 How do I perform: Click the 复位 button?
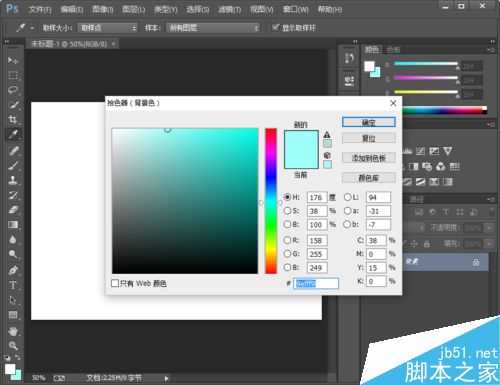(x=369, y=138)
